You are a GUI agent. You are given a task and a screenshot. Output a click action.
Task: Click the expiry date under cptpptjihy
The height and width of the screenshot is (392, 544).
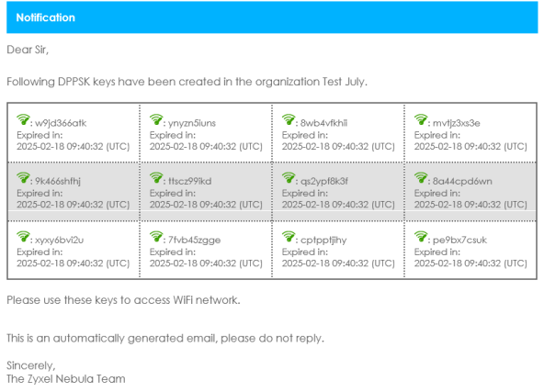(338, 263)
